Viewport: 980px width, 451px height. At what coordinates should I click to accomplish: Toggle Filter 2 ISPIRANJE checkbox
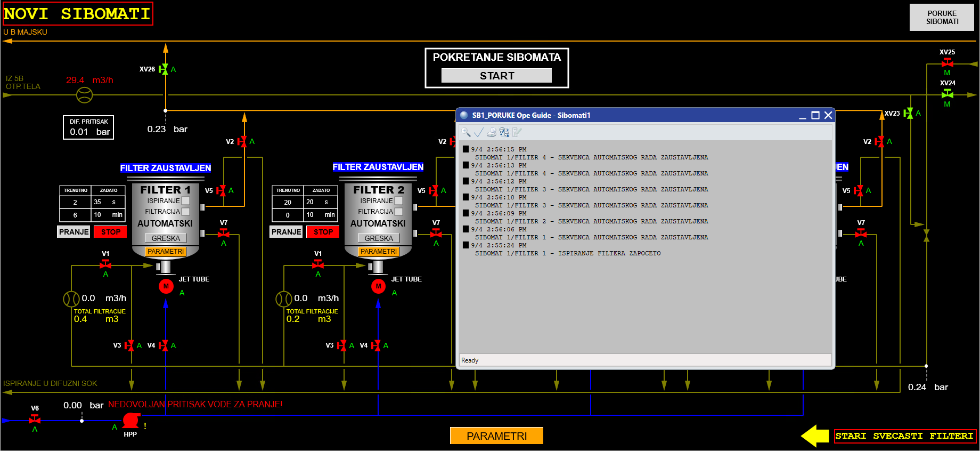(x=398, y=201)
